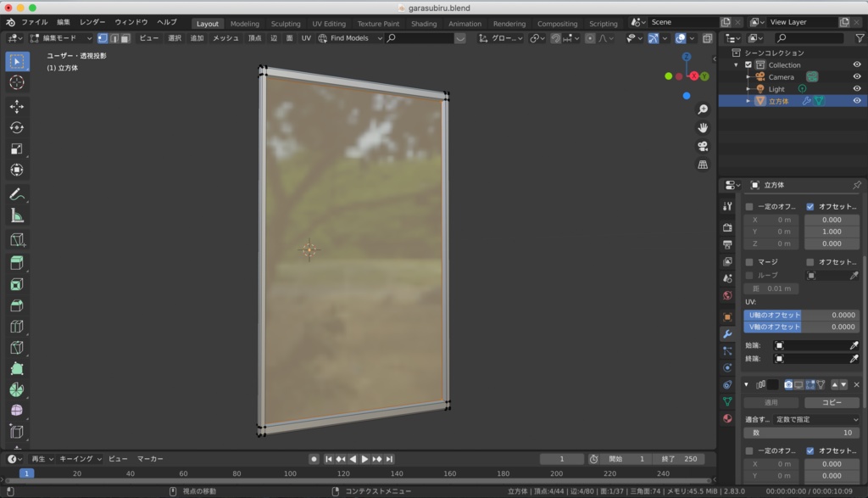Enable the マージ checkbox
The height and width of the screenshot is (498, 868).
coord(749,261)
